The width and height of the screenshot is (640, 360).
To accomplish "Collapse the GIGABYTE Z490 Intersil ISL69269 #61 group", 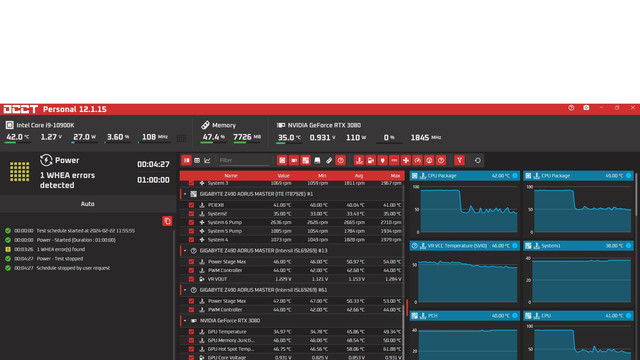I will click(x=185, y=290).
